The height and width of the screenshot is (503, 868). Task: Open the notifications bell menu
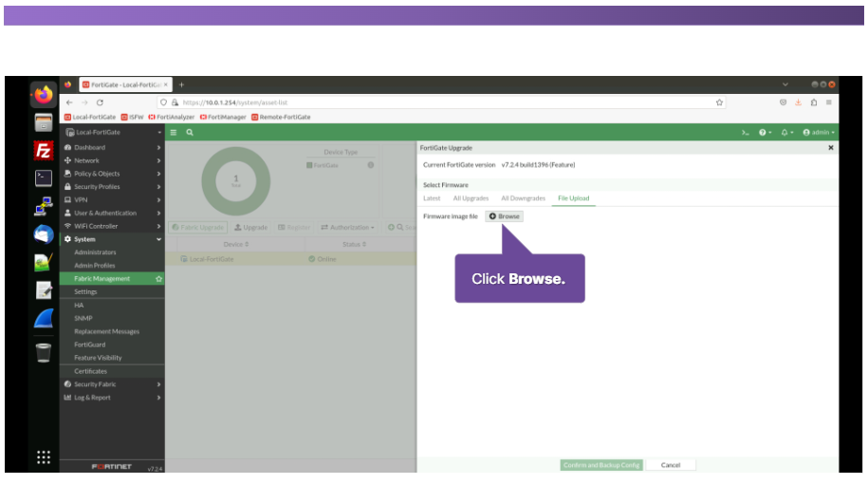(x=786, y=133)
